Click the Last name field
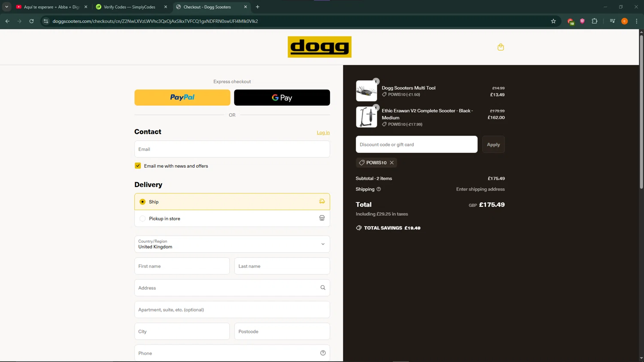 [x=282, y=266]
